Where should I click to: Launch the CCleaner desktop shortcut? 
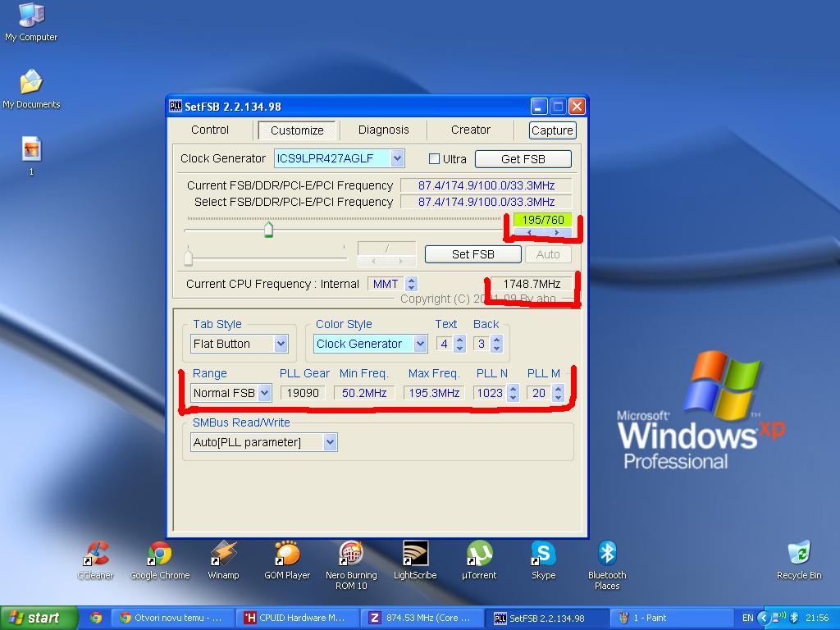[x=95, y=559]
